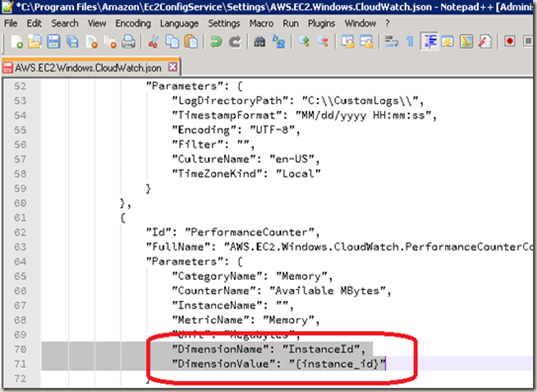The width and height of the screenshot is (537, 392).
Task: Open the File menu
Action: click(x=11, y=23)
